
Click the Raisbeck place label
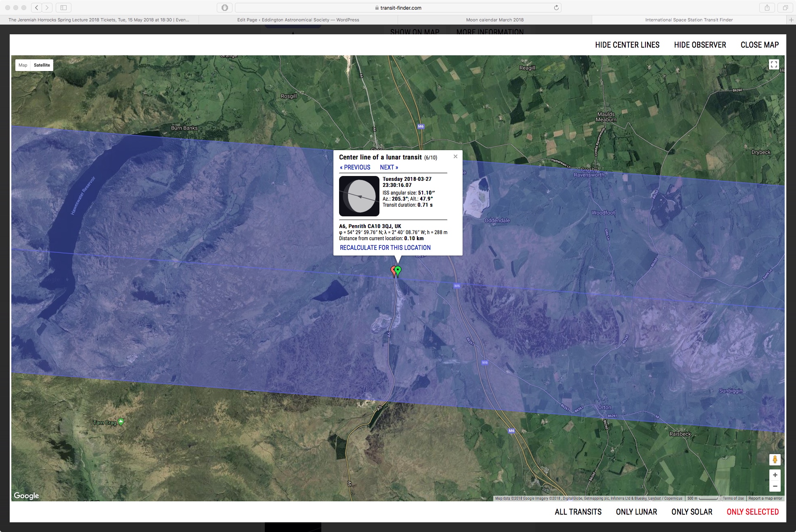click(x=680, y=434)
